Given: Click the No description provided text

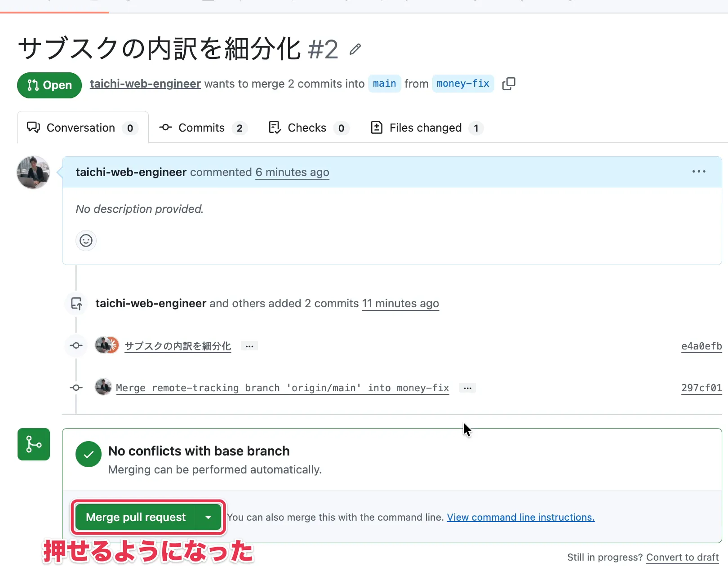Looking at the screenshot, I should pos(139,209).
